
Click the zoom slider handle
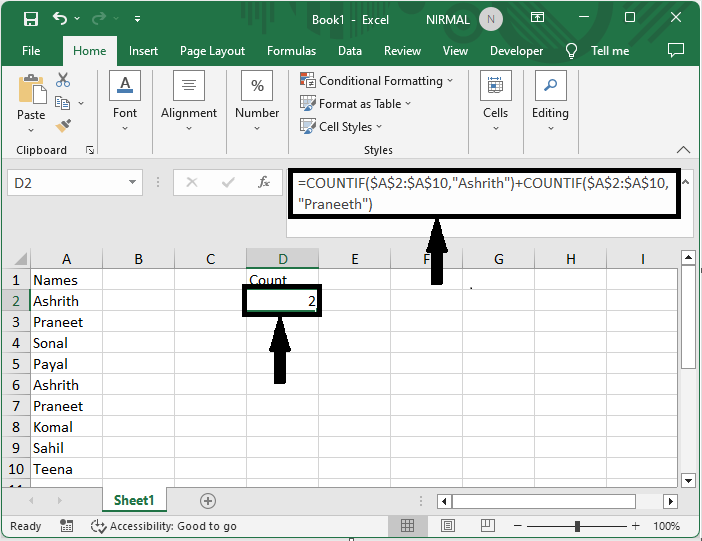(x=577, y=526)
